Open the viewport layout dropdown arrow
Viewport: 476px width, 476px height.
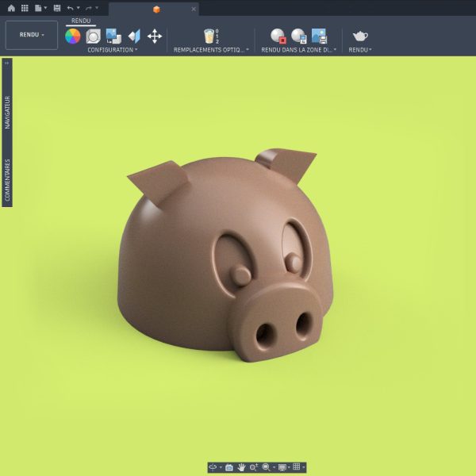point(304,467)
